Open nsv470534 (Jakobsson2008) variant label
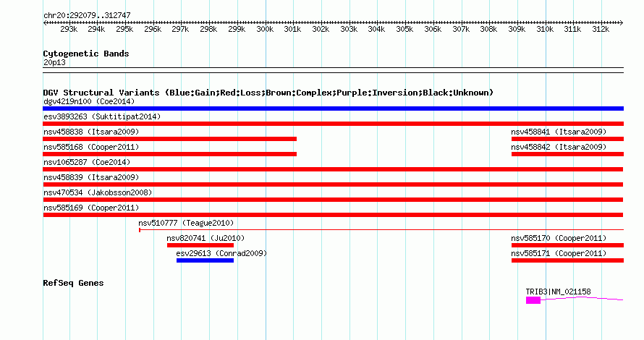Image resolution: width=644 pixels, height=340 pixels. pos(98,192)
